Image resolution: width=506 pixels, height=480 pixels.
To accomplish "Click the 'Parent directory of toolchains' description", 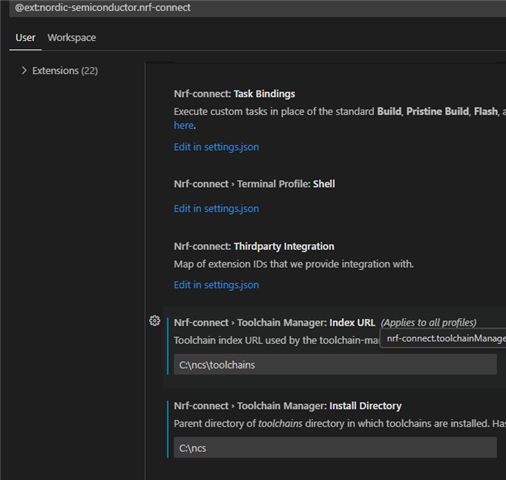I will tap(340, 423).
